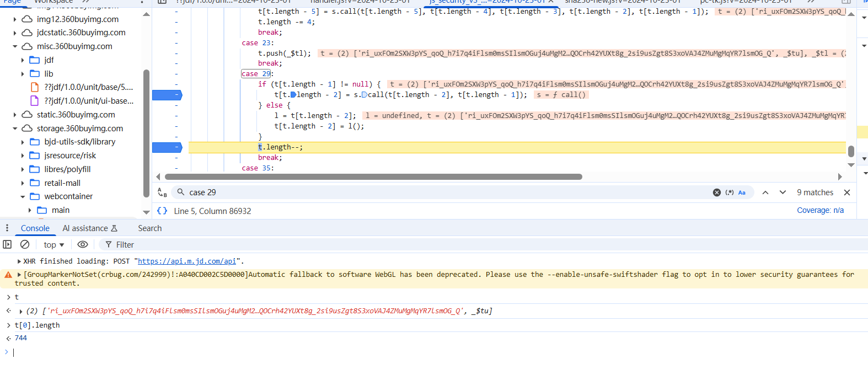Click the '9 matches' search count
The height and width of the screenshot is (380, 868).
[x=815, y=192]
